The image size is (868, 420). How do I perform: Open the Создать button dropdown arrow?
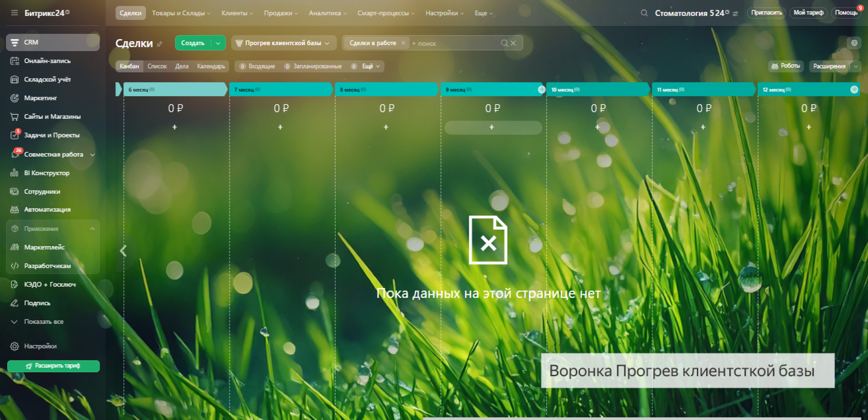click(219, 43)
